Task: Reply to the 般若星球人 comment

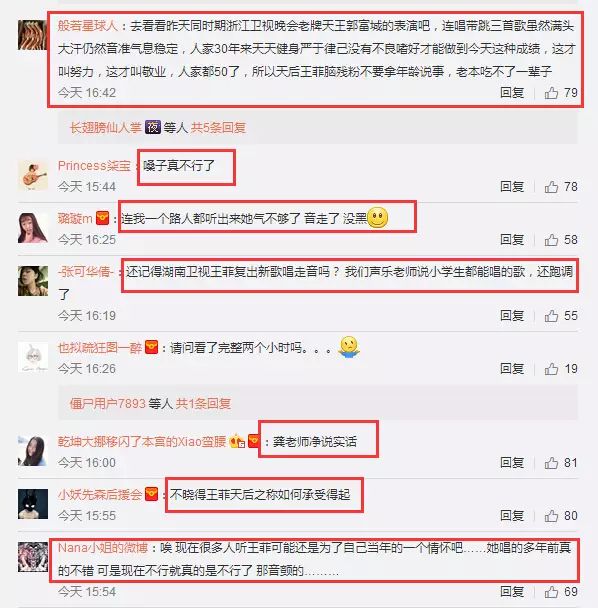Action: (512, 93)
